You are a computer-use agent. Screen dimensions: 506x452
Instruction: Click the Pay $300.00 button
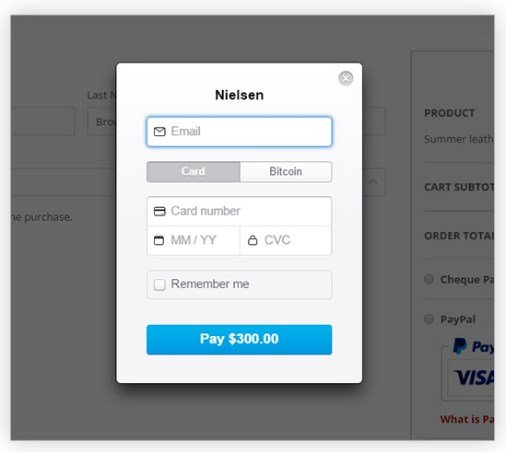tap(239, 339)
